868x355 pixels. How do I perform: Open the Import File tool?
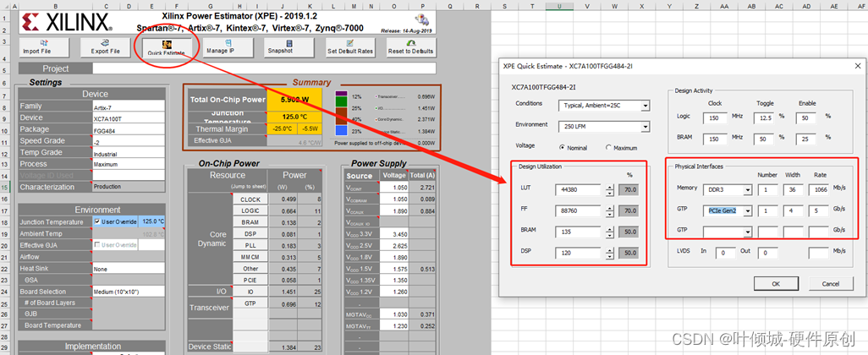click(x=44, y=47)
